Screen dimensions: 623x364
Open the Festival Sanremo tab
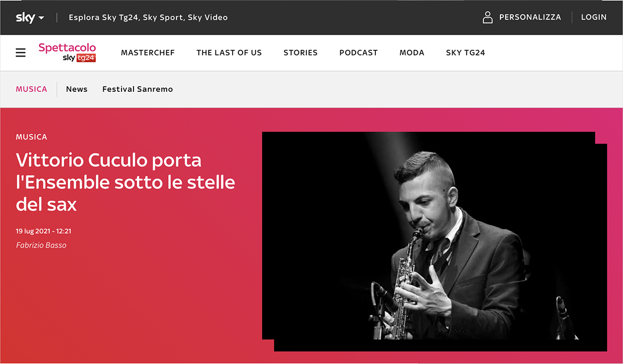click(138, 89)
